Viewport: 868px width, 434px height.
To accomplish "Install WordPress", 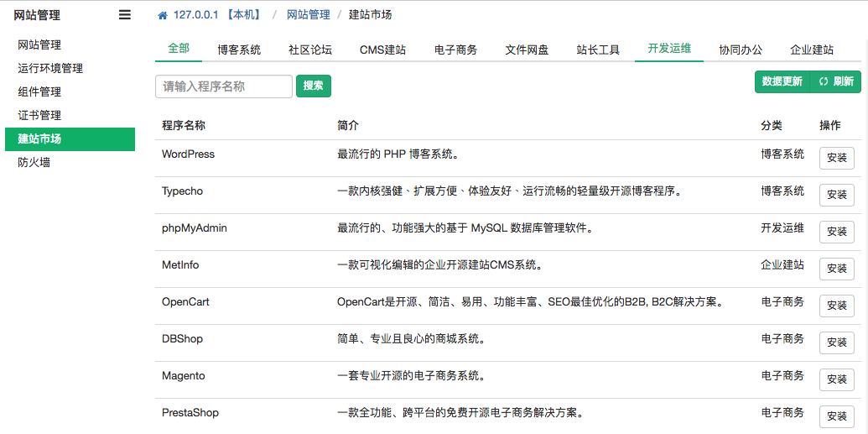I will click(x=836, y=158).
